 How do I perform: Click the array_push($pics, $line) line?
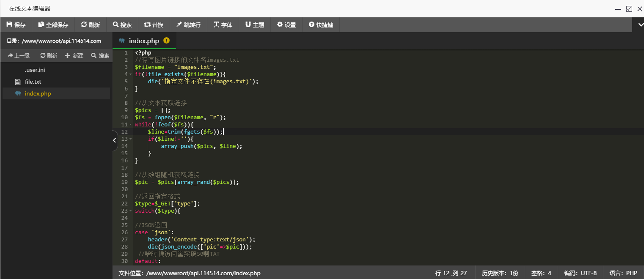coord(202,146)
